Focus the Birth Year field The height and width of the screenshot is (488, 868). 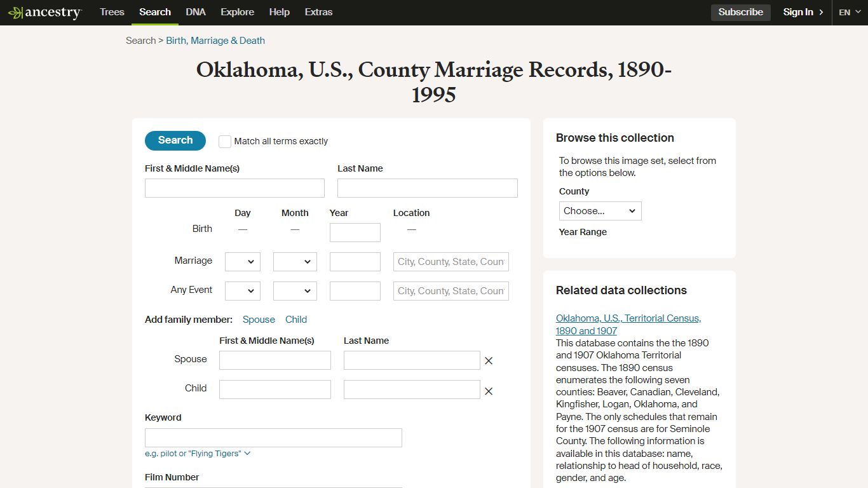(355, 233)
